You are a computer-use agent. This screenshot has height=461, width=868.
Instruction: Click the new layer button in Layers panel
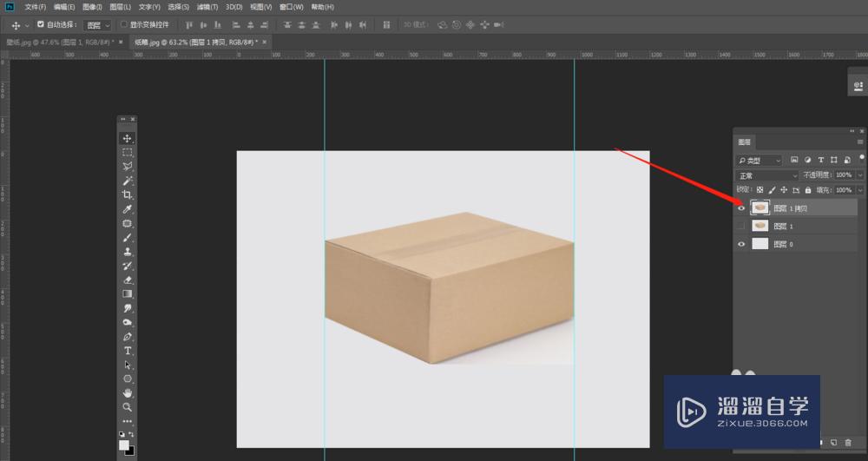coord(833,443)
